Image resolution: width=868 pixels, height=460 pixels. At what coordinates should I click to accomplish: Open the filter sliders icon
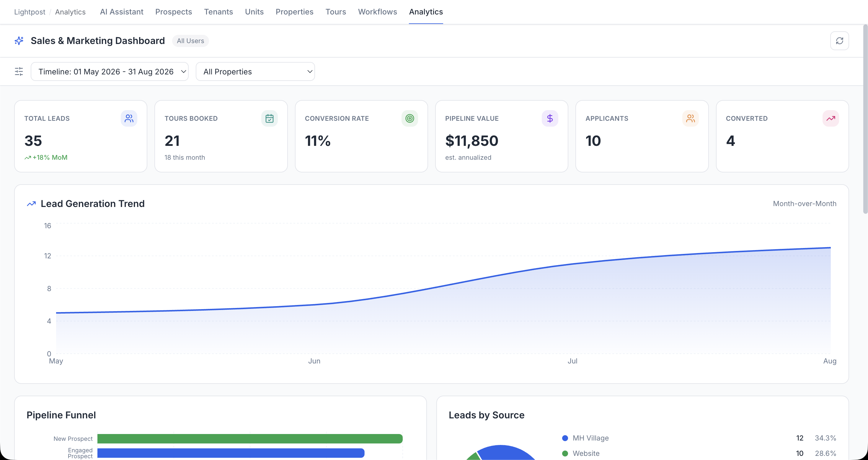pos(19,71)
